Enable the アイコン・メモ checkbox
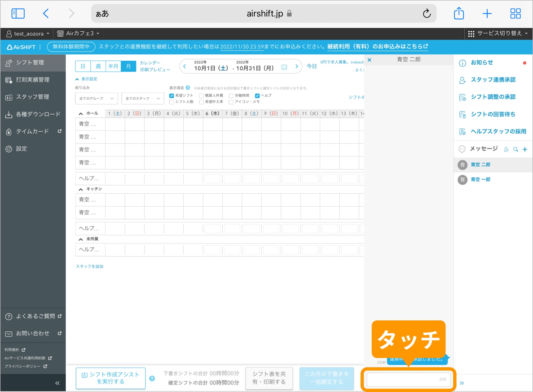533x392 pixels. click(231, 102)
